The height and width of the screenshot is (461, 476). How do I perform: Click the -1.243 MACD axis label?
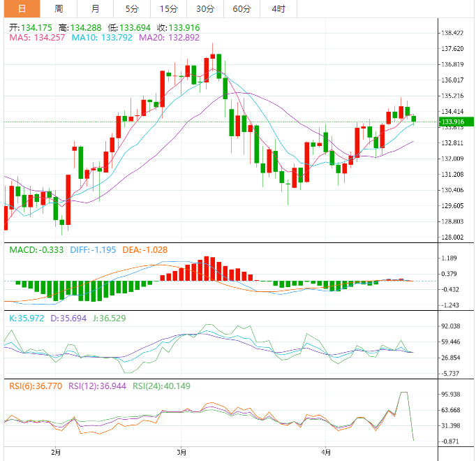point(450,305)
